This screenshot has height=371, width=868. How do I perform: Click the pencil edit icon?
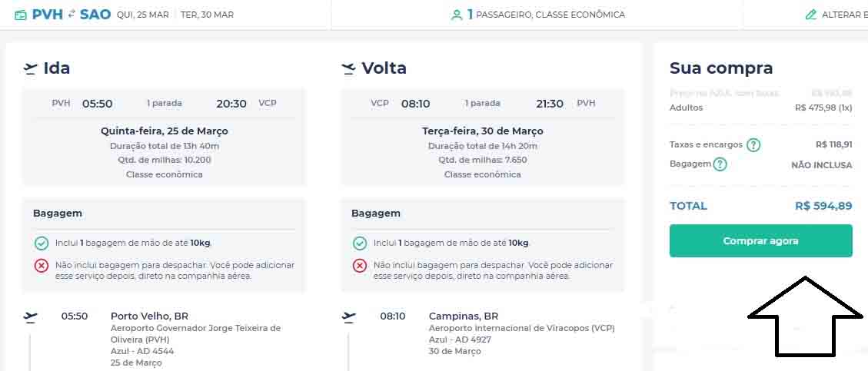click(x=810, y=15)
